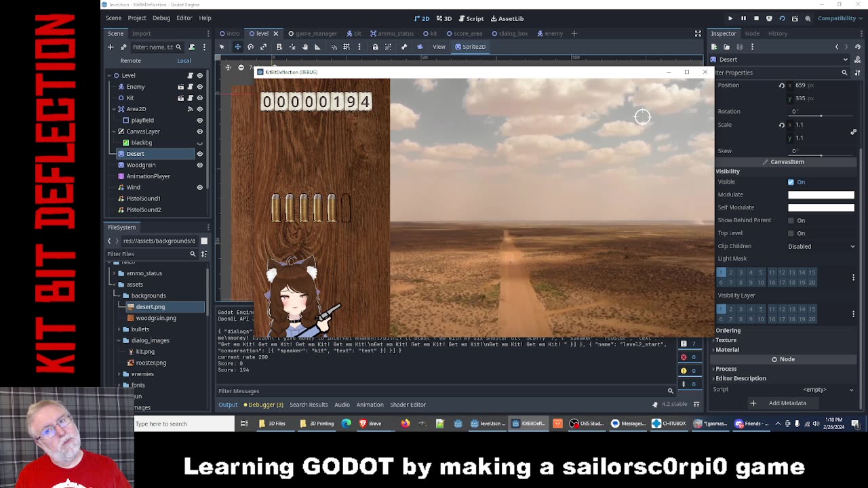Open the Project menu
868x488 pixels.
click(137, 18)
